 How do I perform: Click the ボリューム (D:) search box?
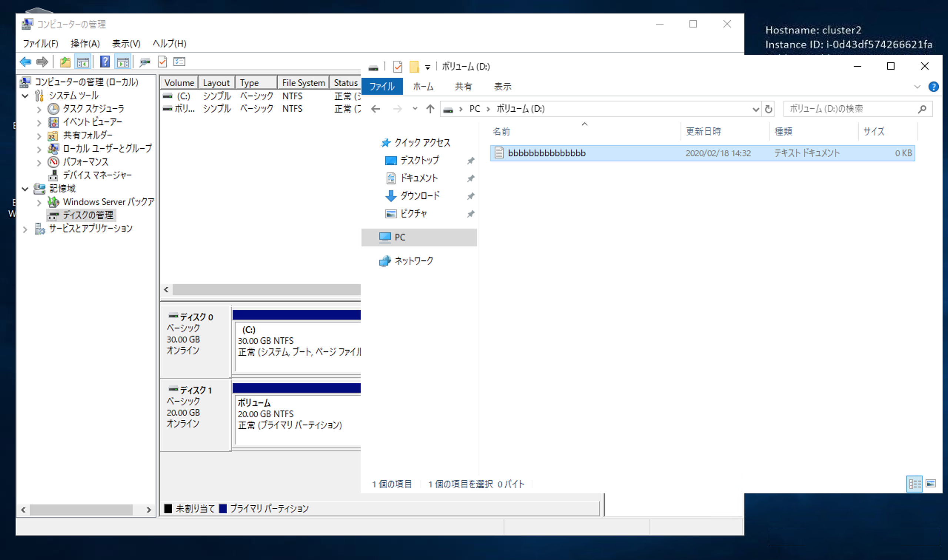click(850, 109)
